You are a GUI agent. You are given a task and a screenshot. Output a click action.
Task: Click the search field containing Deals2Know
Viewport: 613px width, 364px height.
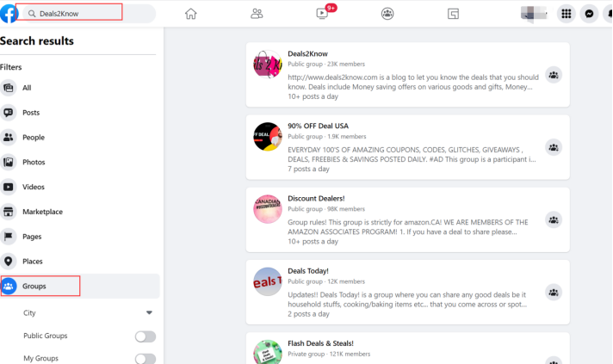point(89,14)
